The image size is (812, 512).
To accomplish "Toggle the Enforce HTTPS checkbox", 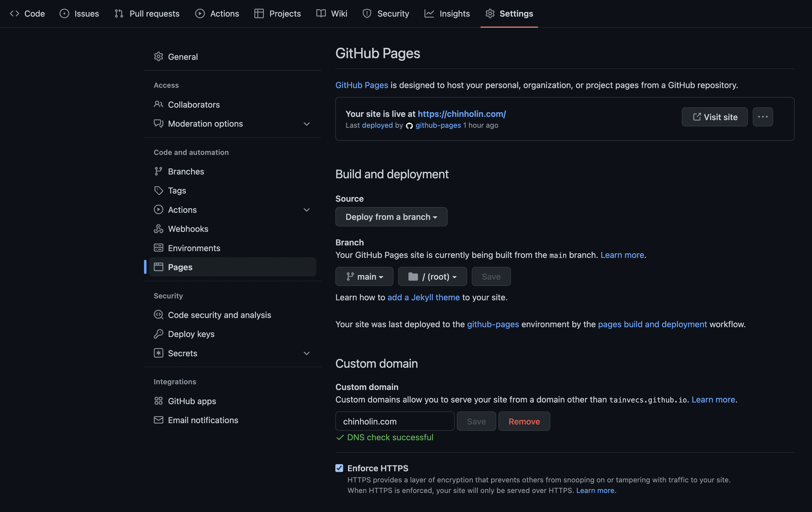I will tap(339, 468).
